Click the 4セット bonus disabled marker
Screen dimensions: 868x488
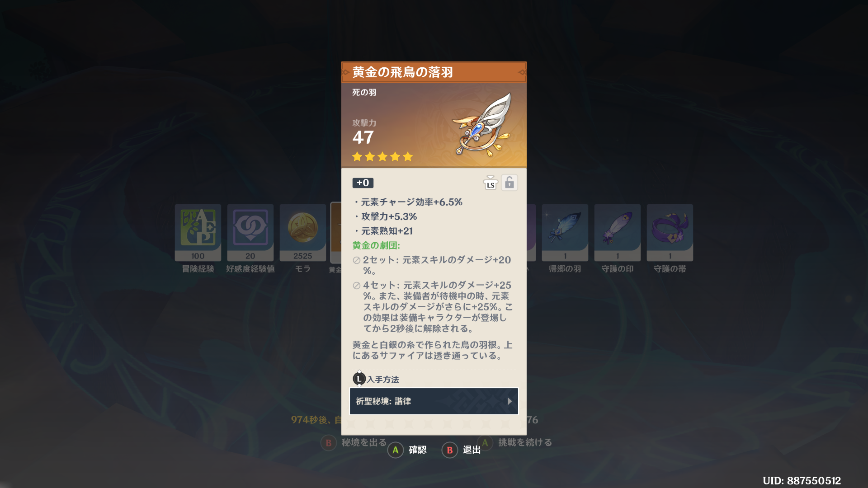point(357,286)
